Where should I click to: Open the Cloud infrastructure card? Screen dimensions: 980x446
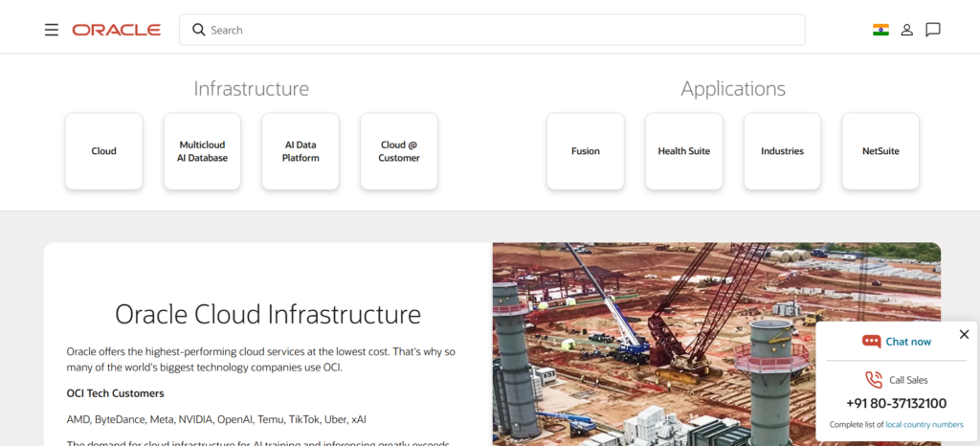[x=103, y=151]
